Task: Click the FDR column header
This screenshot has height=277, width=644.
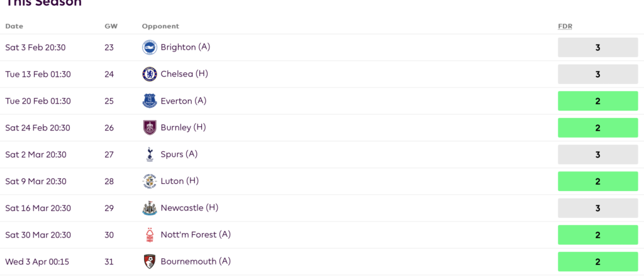Action: tap(565, 26)
